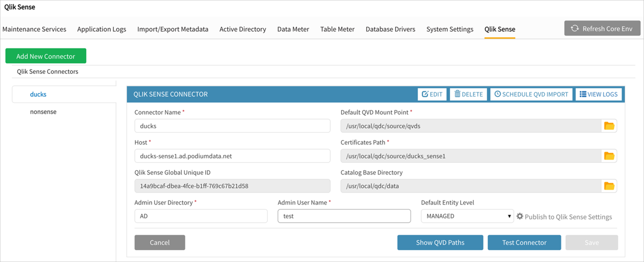Click the Refresh Core Env button
644x262 pixels.
[x=602, y=28]
